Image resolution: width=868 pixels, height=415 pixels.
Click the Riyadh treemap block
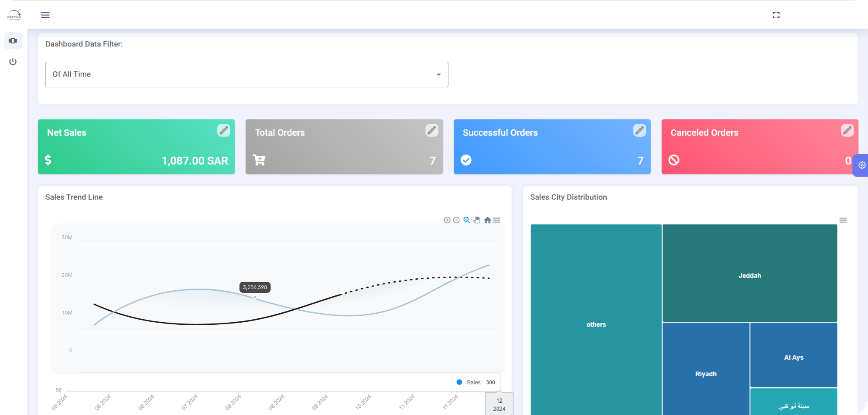(706, 369)
